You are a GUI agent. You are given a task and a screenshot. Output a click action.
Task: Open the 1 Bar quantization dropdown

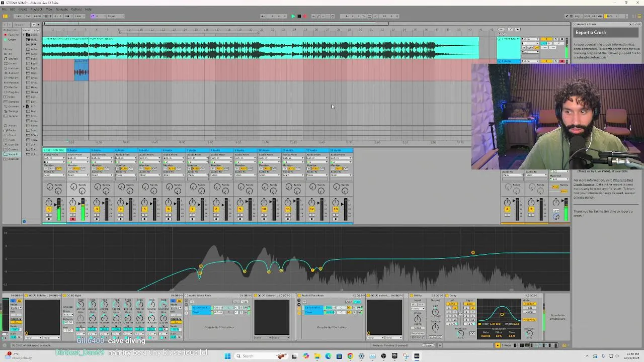click(x=79, y=16)
